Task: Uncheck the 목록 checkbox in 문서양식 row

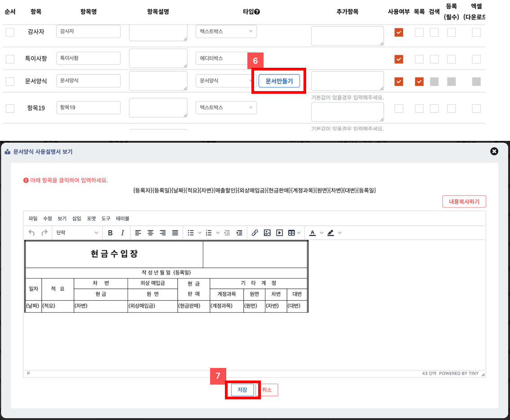Action: pyautogui.click(x=419, y=81)
